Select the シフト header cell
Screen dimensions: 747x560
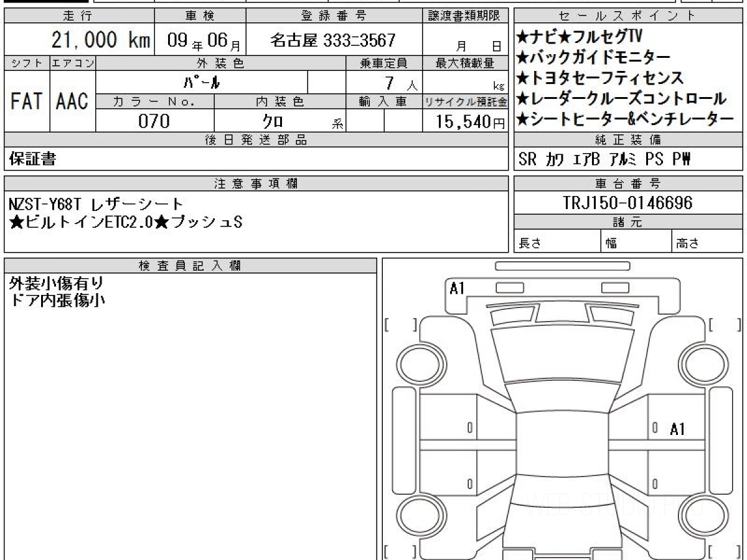point(27,63)
